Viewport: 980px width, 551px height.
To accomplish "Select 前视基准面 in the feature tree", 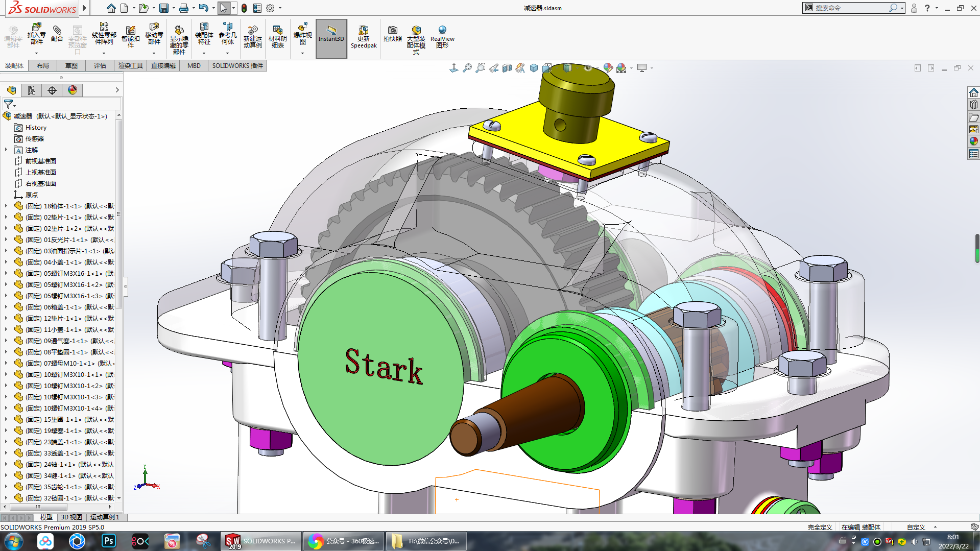I will 40,161.
